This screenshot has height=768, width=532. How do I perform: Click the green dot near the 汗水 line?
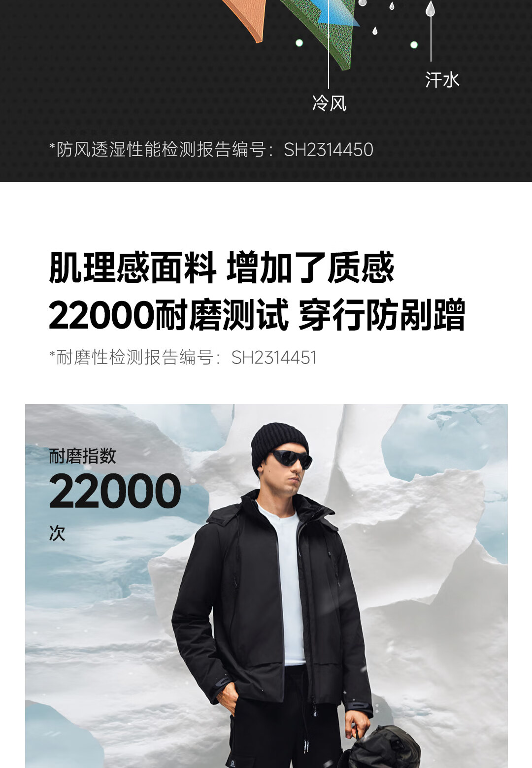[414, 45]
